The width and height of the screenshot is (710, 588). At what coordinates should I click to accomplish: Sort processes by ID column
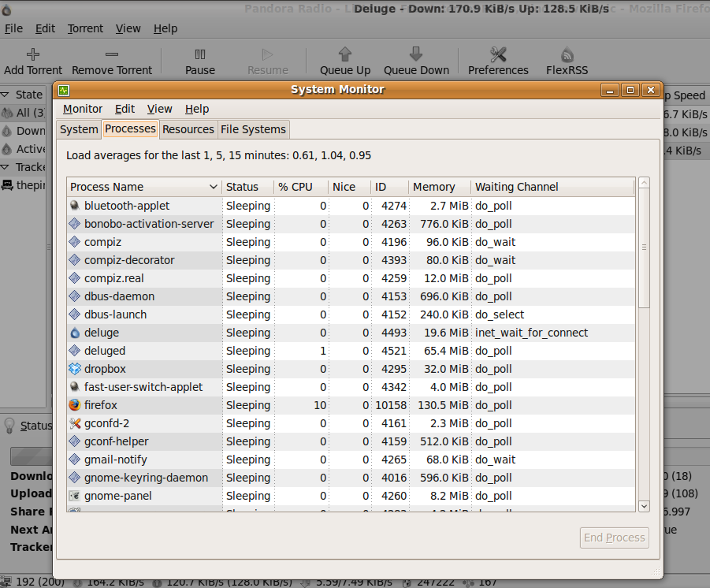[390, 187]
